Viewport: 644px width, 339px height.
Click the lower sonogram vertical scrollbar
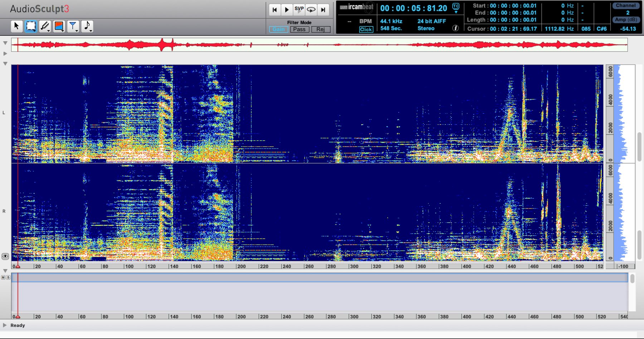tap(639, 245)
